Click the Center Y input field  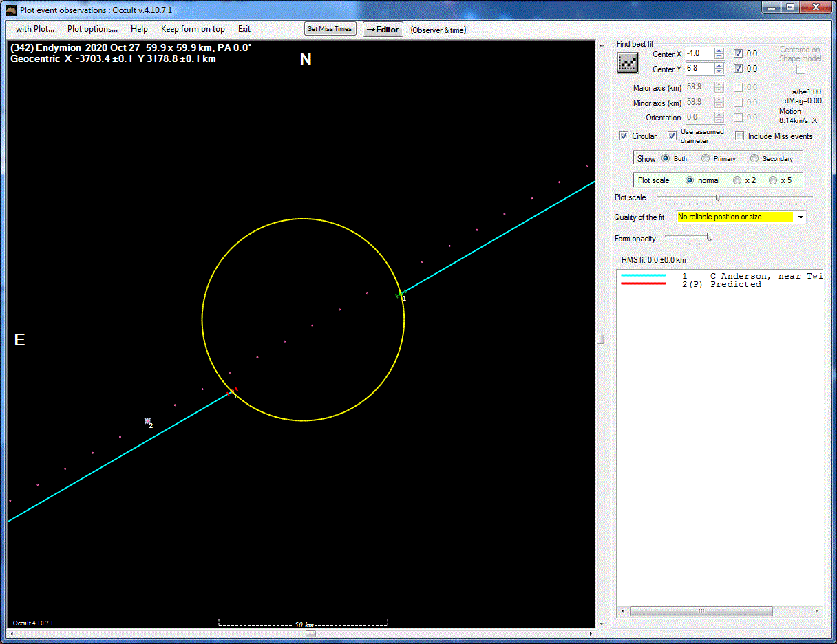[699, 69]
